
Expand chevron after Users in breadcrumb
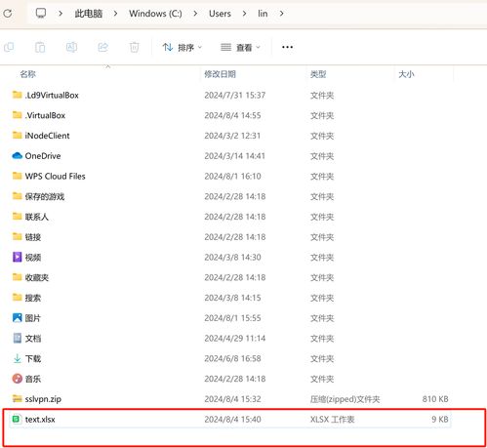pos(244,14)
